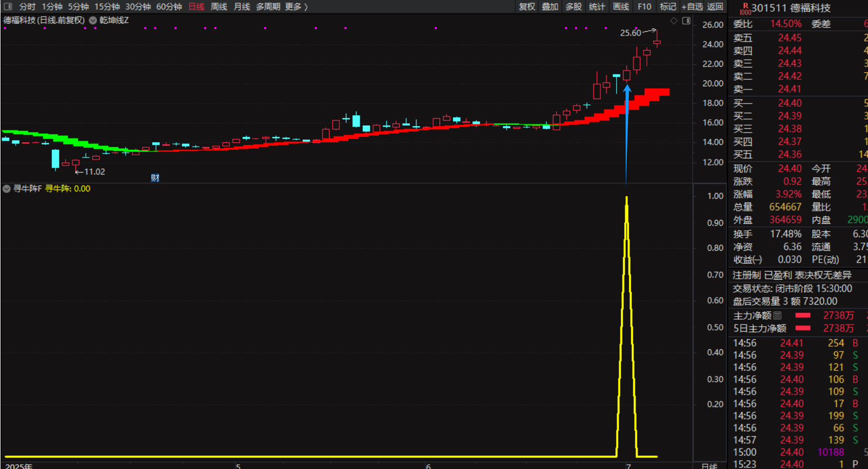The image size is (868, 469).
Task: Toggle the left sidebar panel icon
Action: tap(8, 6)
